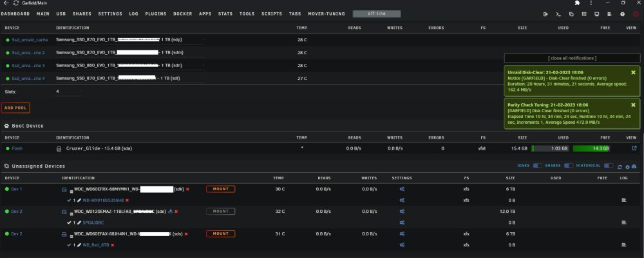Screen dimensions: 644x258
Task: Remove the WD60EFAX (sds) disk red X
Action: [x=186, y=233]
